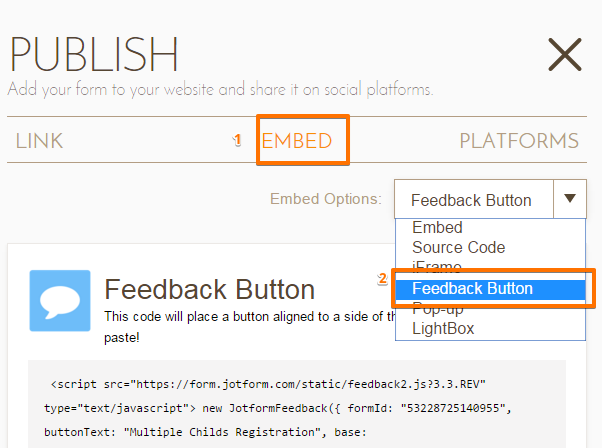The width and height of the screenshot is (602, 448).
Task: Click the number 1 step marker
Action: click(237, 140)
